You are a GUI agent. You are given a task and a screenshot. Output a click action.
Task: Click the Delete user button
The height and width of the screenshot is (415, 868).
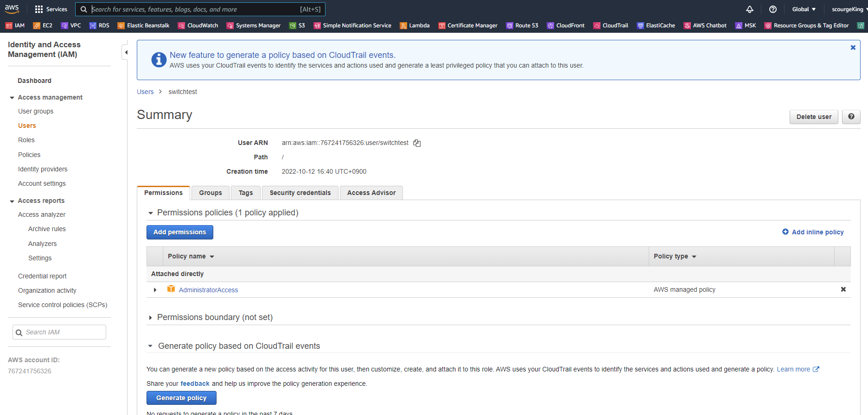tap(814, 117)
